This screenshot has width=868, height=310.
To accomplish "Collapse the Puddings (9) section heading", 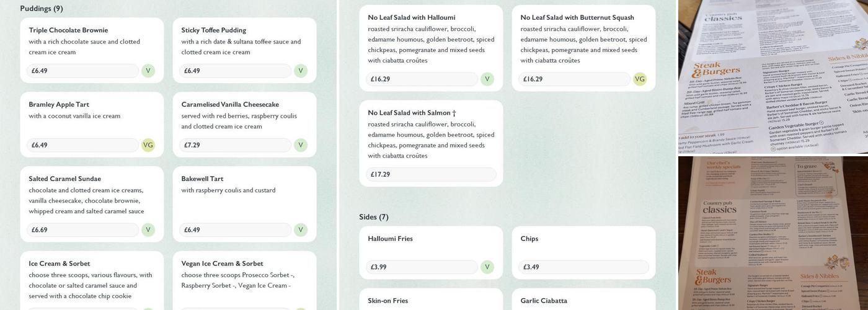I will [42, 9].
